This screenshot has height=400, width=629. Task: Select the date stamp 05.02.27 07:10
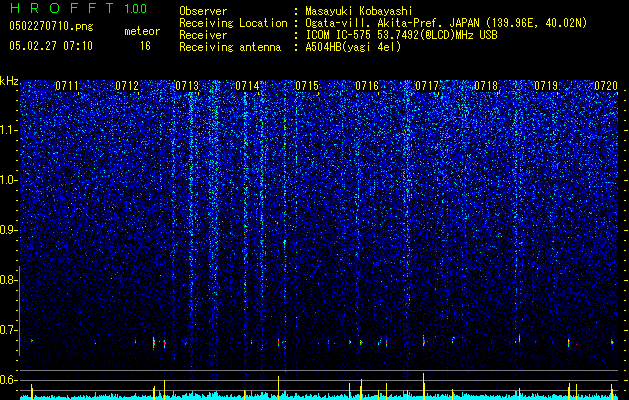coord(51,46)
